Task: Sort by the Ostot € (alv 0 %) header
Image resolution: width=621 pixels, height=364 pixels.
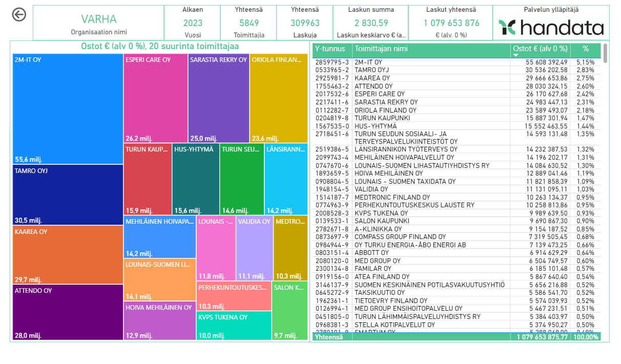Action: click(x=540, y=49)
